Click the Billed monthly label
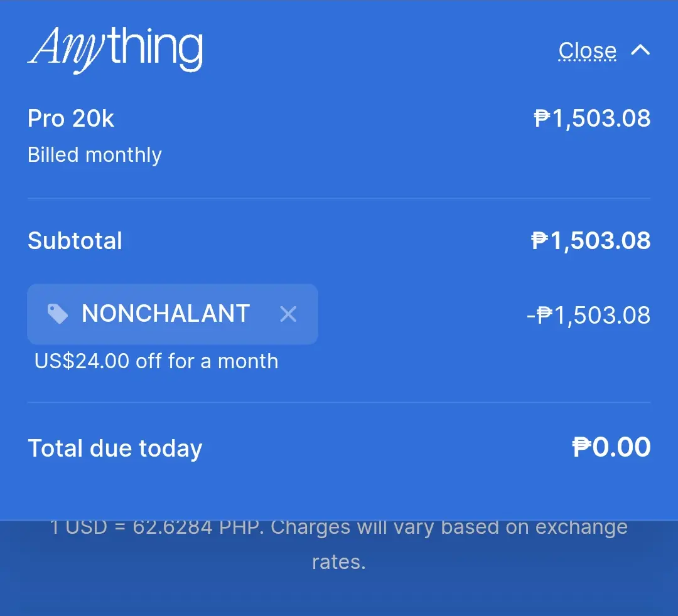The image size is (678, 616). point(95,155)
